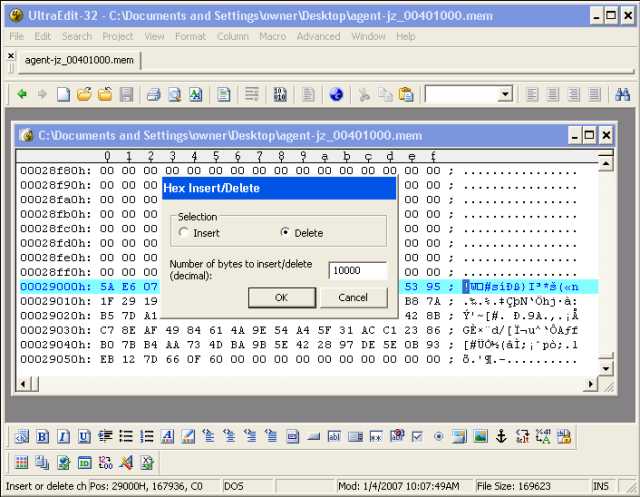
Task: Click the vertical scrollbar down arrow
Action: click(606, 369)
